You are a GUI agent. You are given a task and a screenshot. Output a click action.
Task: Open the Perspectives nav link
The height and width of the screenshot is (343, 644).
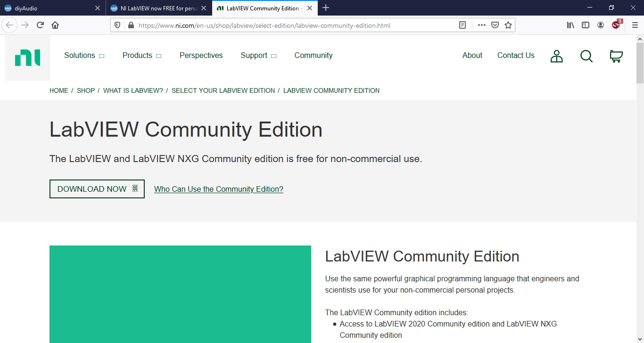[x=201, y=56]
